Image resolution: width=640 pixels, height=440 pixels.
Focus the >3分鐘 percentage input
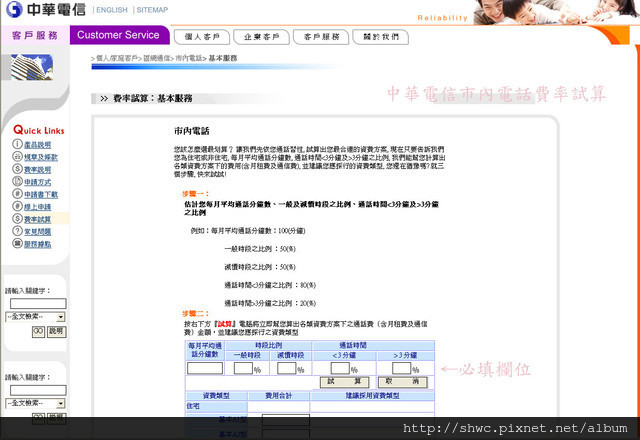[401, 368]
